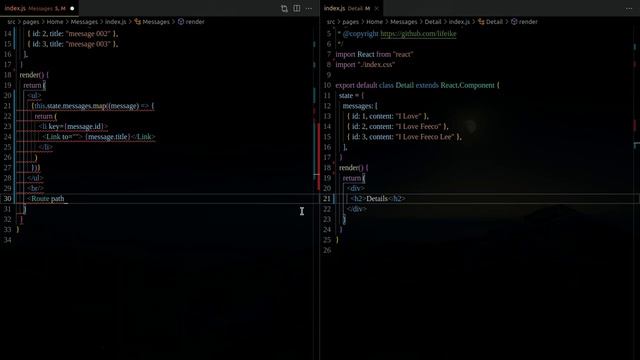640x360 pixels.
Task: Click 'I Love Feeco" }' entry on line 14
Action: point(422,127)
